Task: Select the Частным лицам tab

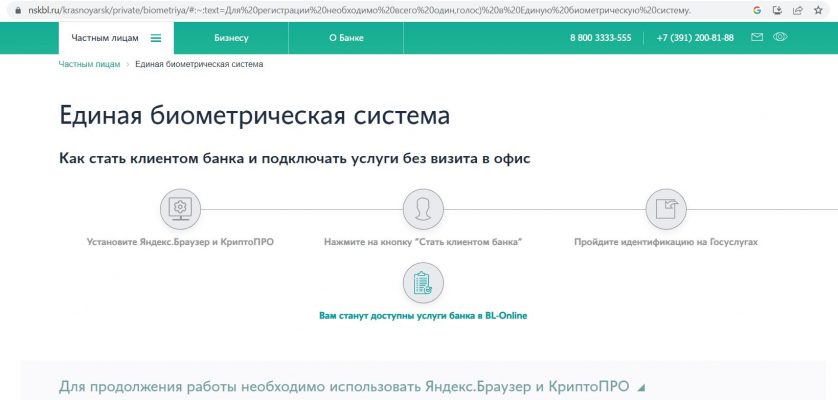Action: coord(98,38)
